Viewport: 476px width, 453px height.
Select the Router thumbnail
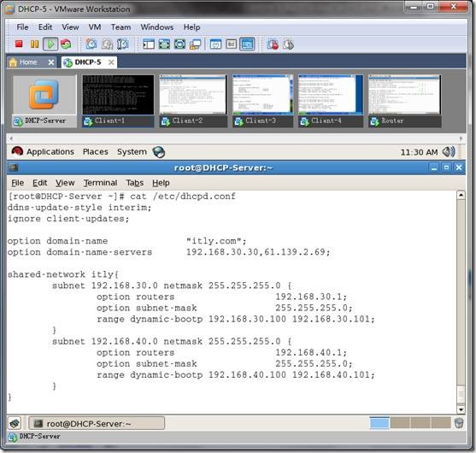point(405,101)
